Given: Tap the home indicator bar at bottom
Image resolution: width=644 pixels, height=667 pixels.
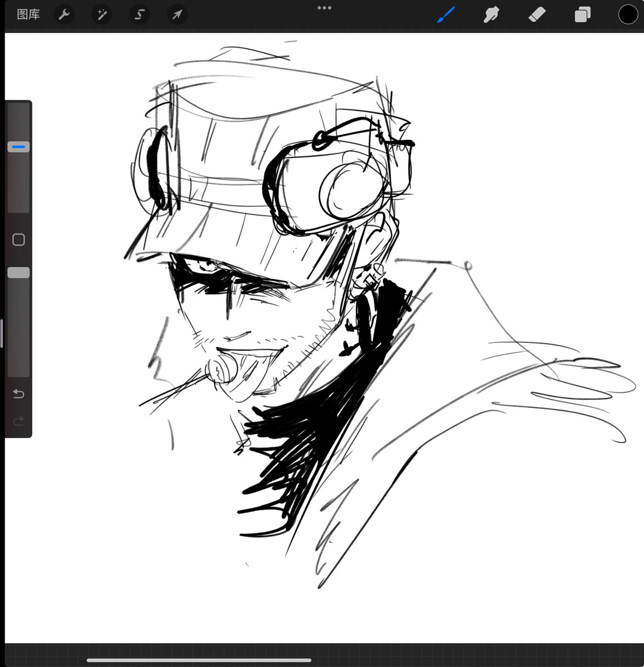Looking at the screenshot, I should pyautogui.click(x=199, y=660).
